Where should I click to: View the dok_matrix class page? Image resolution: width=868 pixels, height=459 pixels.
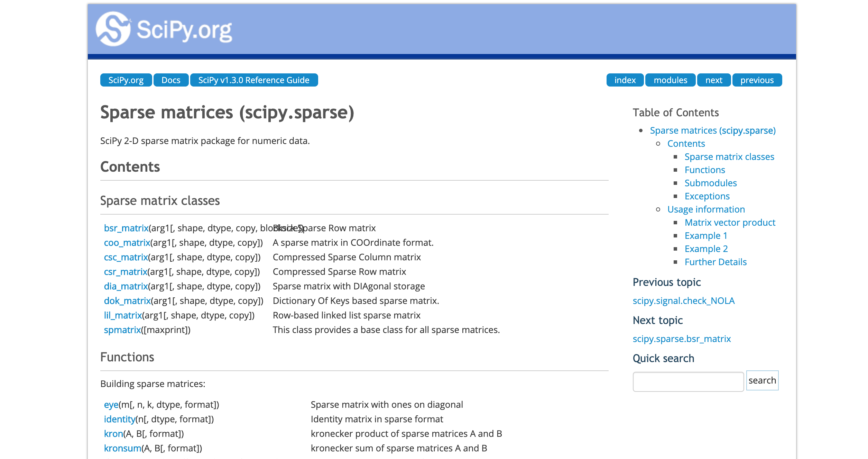128,301
